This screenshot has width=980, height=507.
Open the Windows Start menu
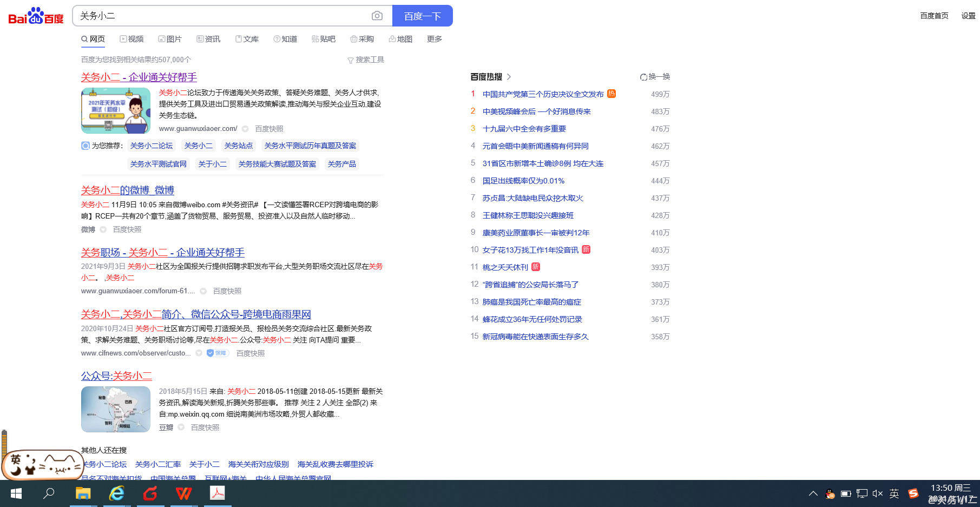(x=16, y=493)
